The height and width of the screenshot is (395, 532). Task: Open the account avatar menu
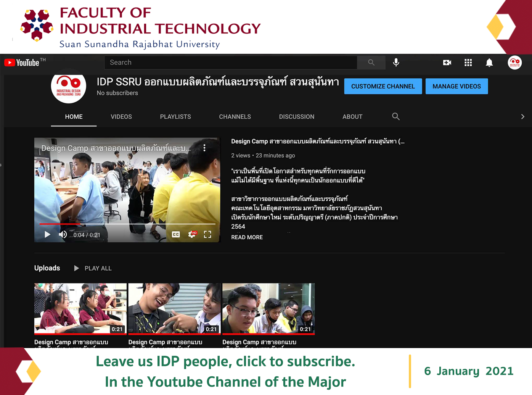coord(514,63)
